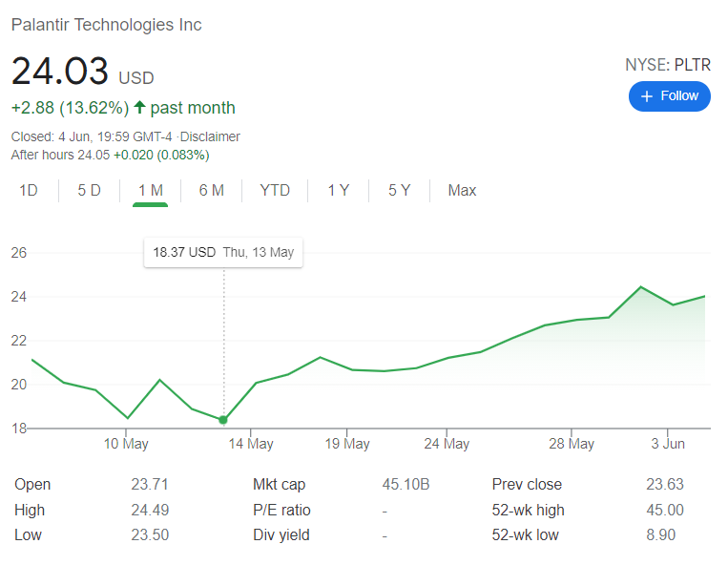Click the 10 May axis label
Viewport: 728px width, 565px height.
coord(126,444)
